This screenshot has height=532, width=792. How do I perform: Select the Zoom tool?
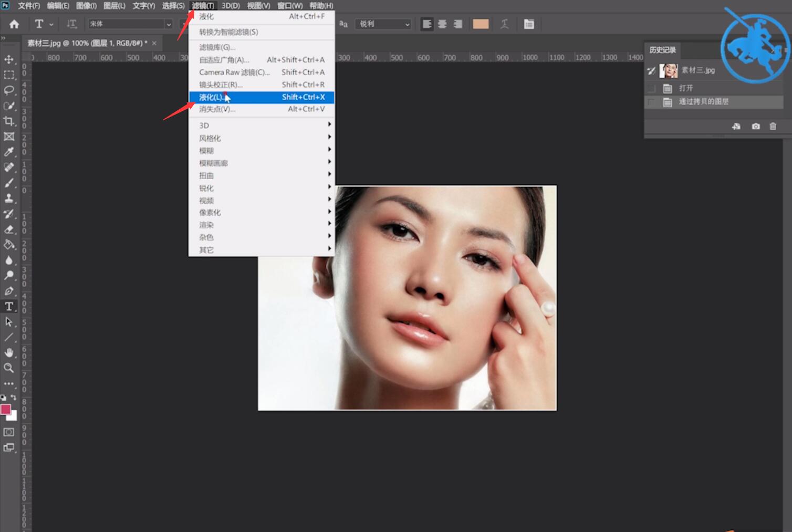click(x=9, y=368)
